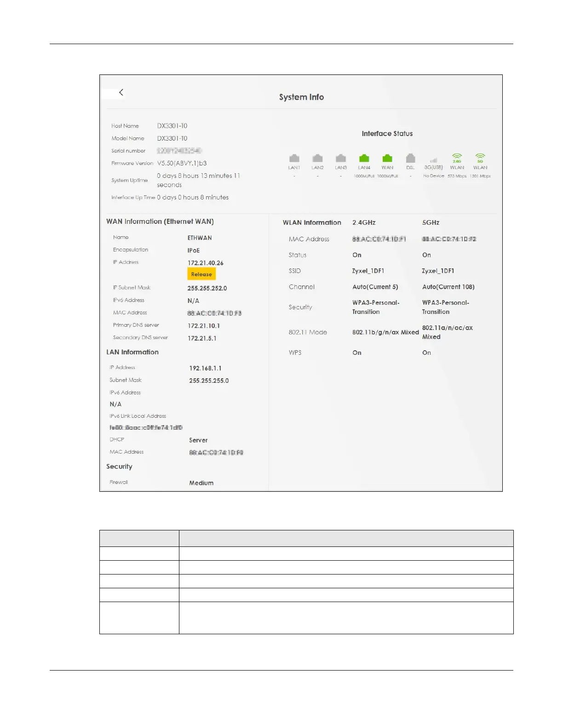This screenshot has height=728, width=563.
Task: Click secondary DNS server 172.21.5.1
Action: click(x=202, y=338)
